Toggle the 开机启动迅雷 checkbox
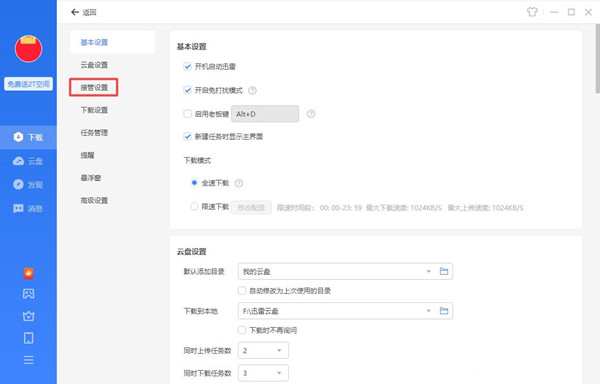Screen dimensions: 600x384 pyautogui.click(x=188, y=67)
